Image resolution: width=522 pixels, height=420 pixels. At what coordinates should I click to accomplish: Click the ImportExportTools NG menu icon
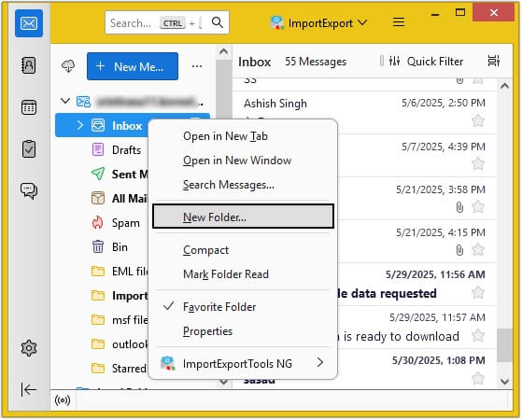pos(168,363)
